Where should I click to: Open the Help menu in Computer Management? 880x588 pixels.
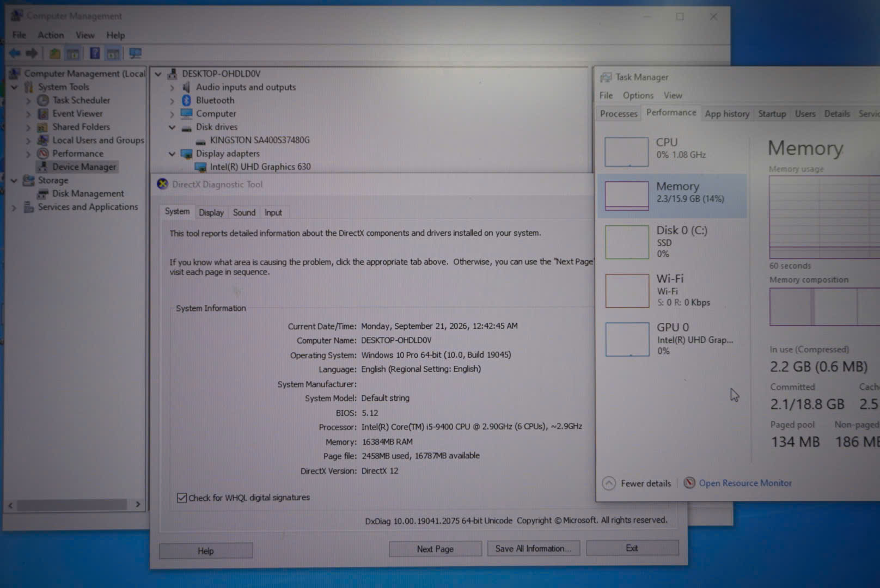click(x=115, y=35)
